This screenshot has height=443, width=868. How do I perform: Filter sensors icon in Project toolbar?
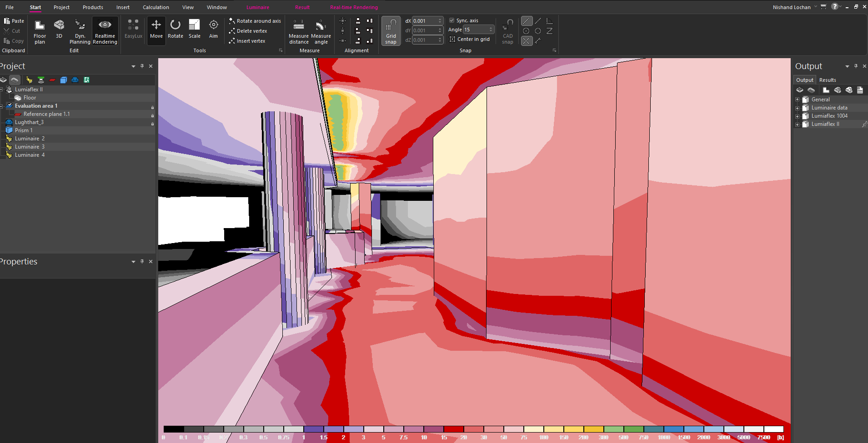tap(41, 80)
